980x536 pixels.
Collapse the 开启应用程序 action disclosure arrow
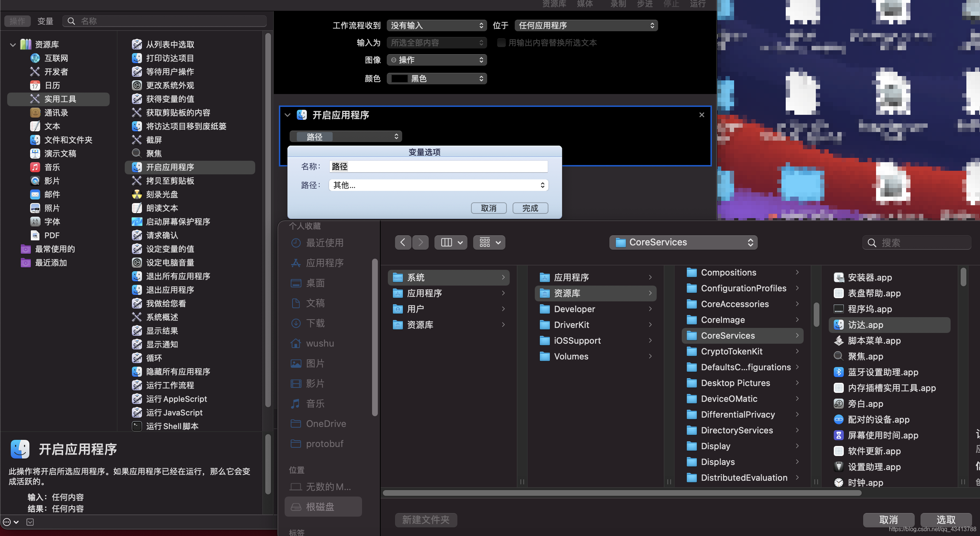point(287,115)
